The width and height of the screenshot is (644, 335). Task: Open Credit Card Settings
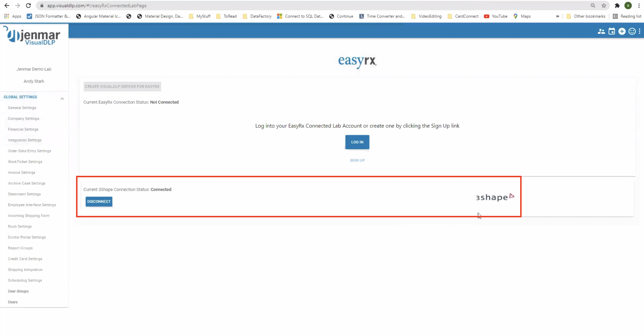coord(25,259)
